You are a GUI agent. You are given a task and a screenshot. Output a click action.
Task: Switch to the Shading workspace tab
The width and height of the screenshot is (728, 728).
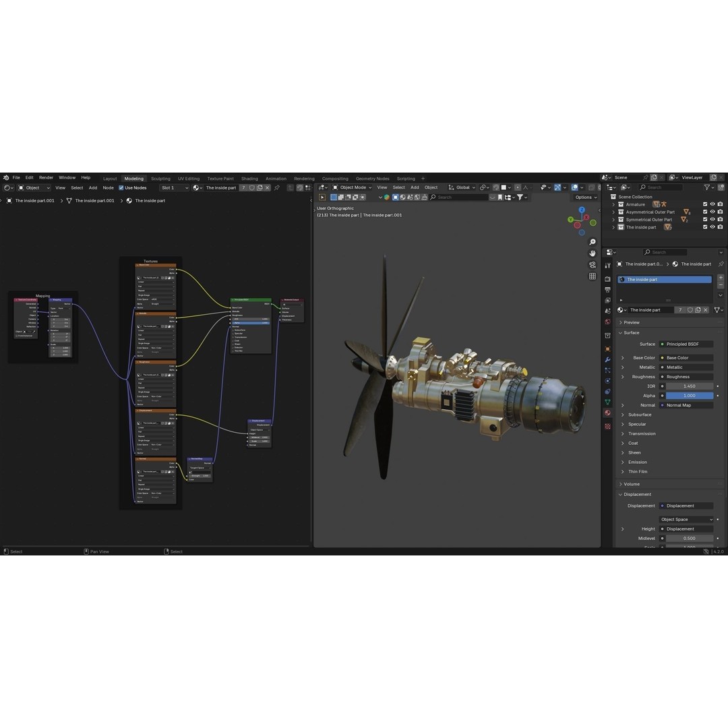pos(249,178)
